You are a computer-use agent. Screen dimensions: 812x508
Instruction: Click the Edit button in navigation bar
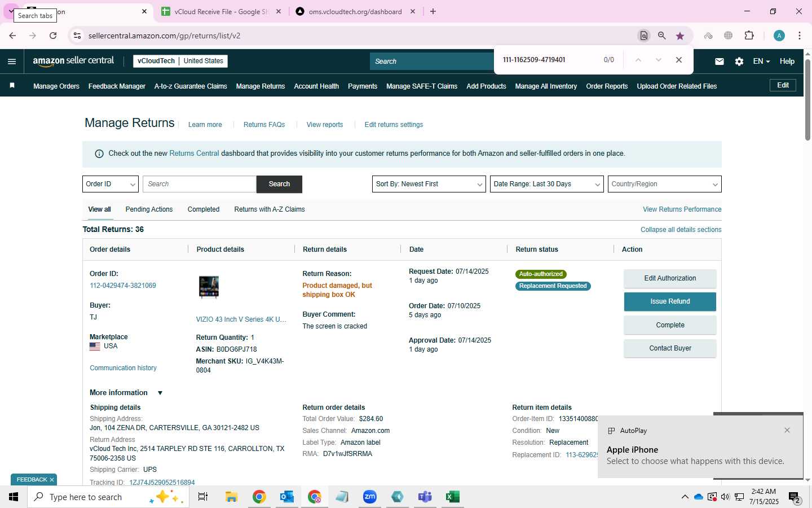(x=783, y=85)
